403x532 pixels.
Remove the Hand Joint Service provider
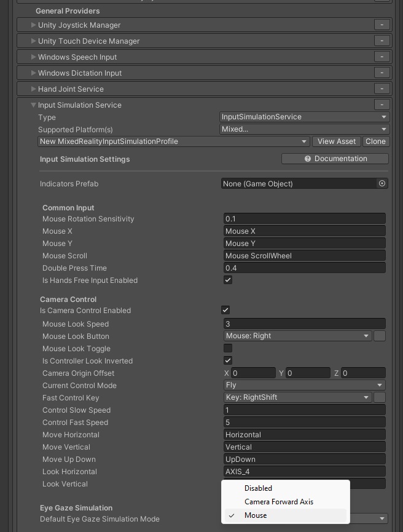pyautogui.click(x=381, y=89)
